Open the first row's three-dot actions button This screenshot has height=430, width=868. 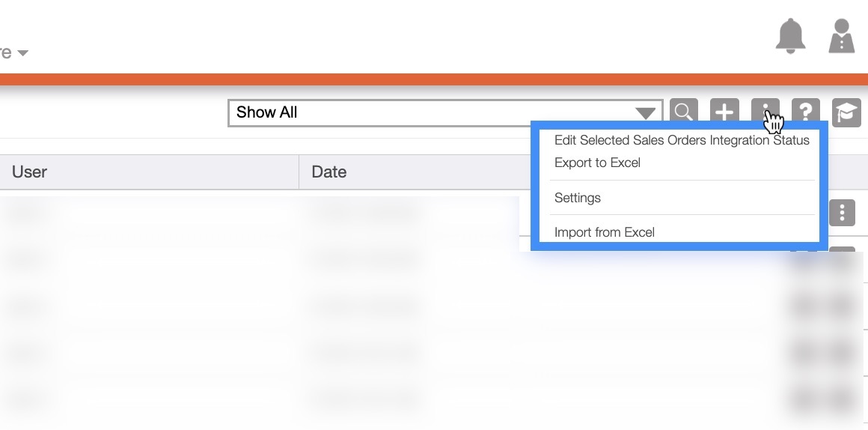point(842,213)
